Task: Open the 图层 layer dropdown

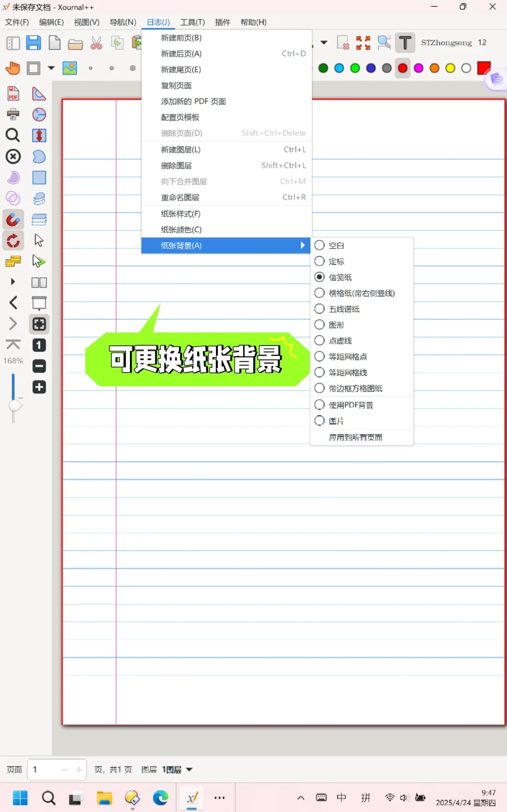Action: point(177,770)
